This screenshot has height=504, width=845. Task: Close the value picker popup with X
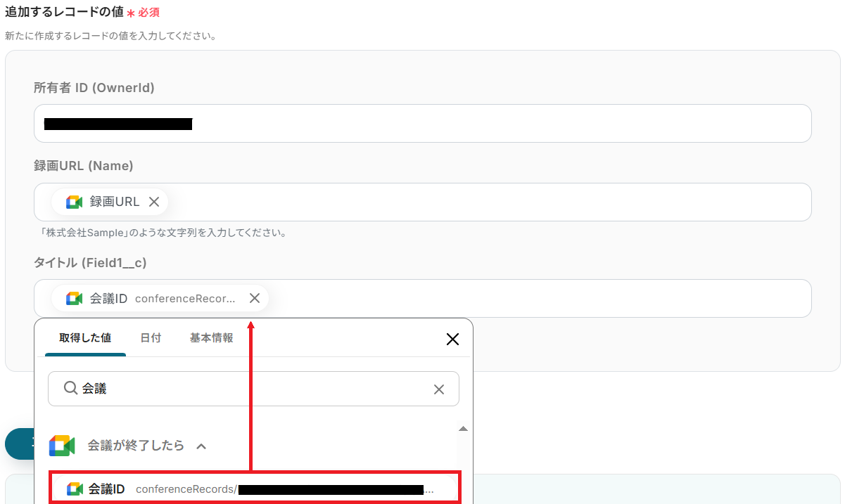(452, 340)
